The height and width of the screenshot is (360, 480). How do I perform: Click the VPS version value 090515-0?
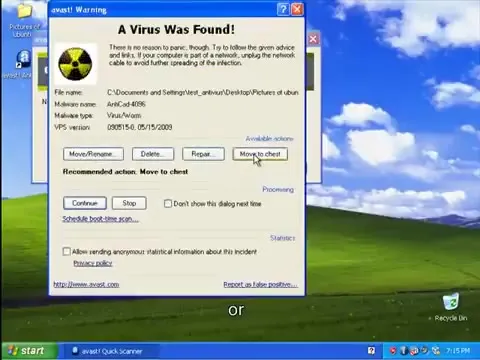click(140, 127)
